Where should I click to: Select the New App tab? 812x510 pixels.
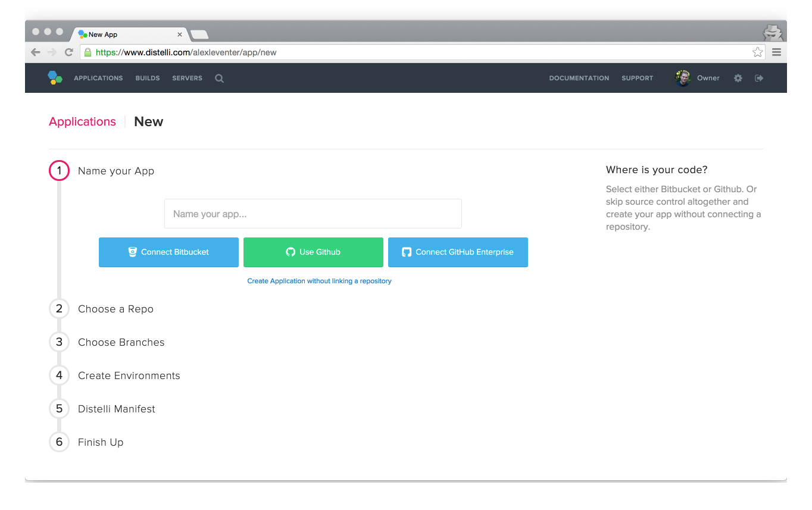click(129, 35)
